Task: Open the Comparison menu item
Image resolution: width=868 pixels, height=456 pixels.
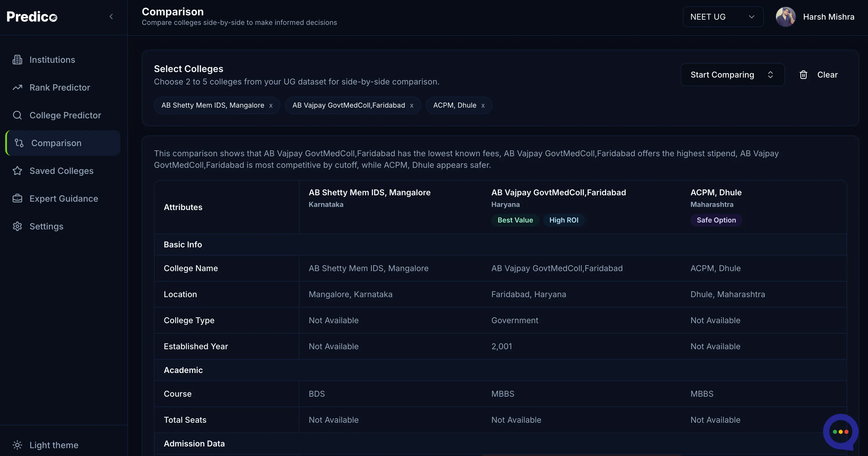Action: tap(63, 143)
